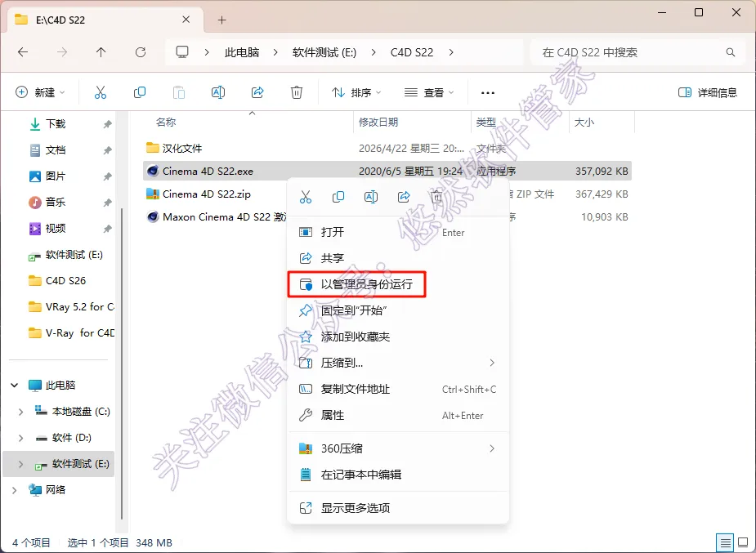Expand 软件测试 (E:) tree node chevron

point(20,464)
